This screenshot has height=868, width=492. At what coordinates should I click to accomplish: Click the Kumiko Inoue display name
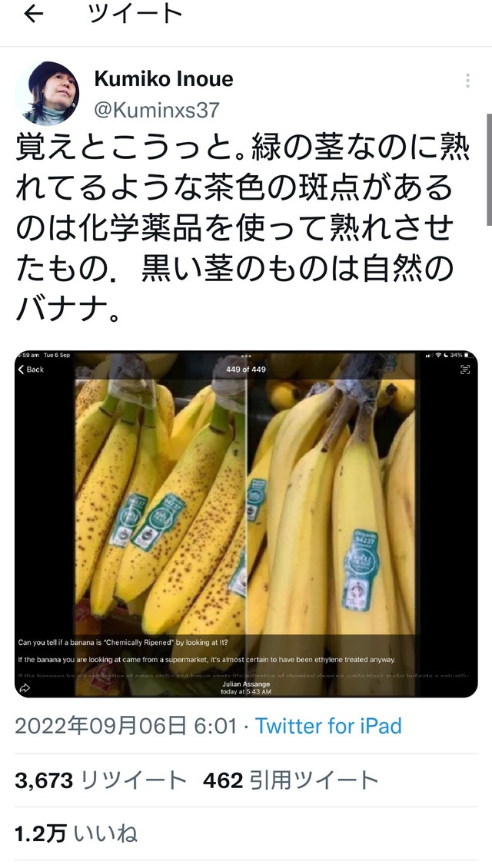coord(164,79)
